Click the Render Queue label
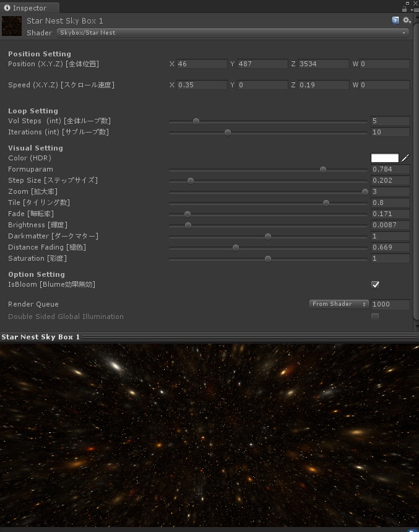Viewport: 419px width, 532px height. [x=33, y=304]
